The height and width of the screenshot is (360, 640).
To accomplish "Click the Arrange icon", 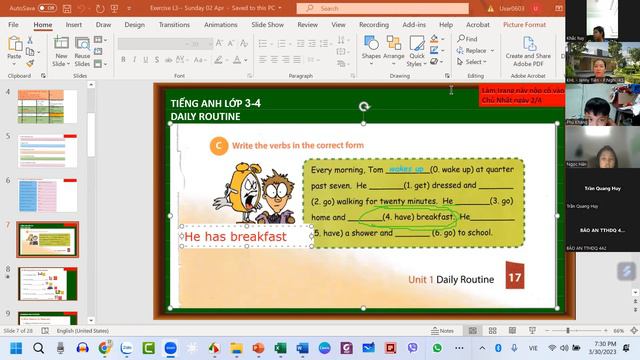I will (394, 43).
